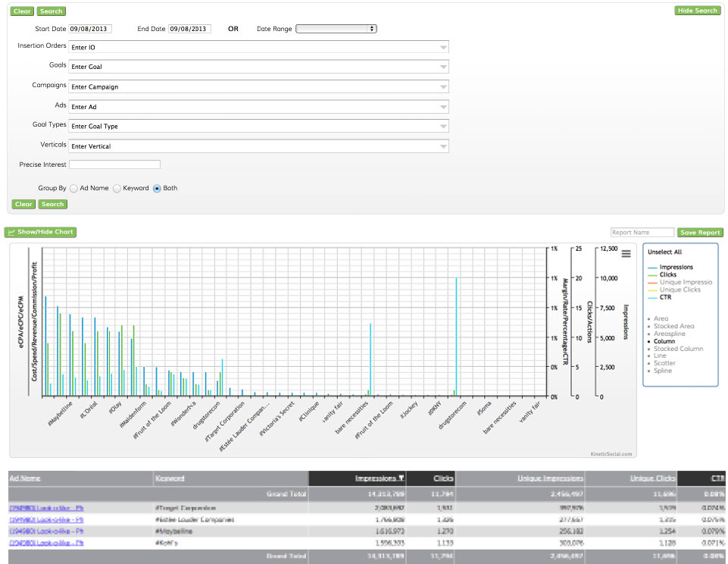Click the bottom Clear button under Group By
Screen dimensions: 728x564
coord(23,204)
